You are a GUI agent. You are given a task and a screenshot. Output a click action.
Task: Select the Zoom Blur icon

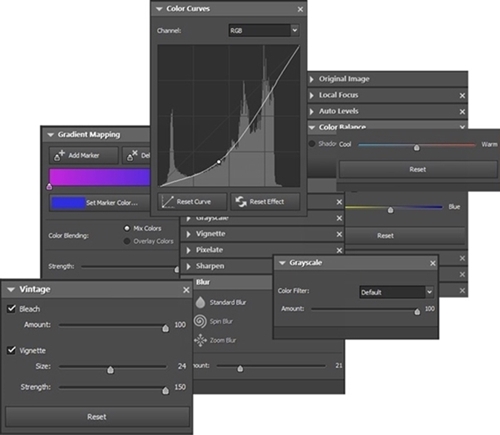click(x=200, y=340)
